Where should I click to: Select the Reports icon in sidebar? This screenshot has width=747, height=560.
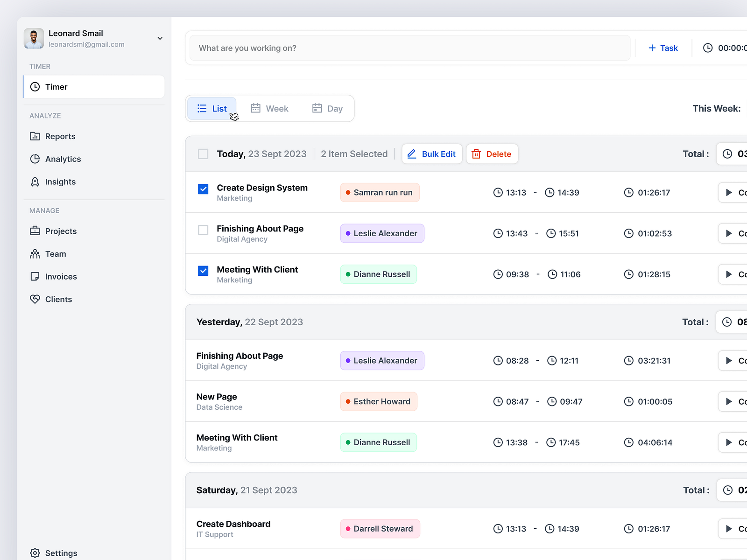tap(35, 136)
